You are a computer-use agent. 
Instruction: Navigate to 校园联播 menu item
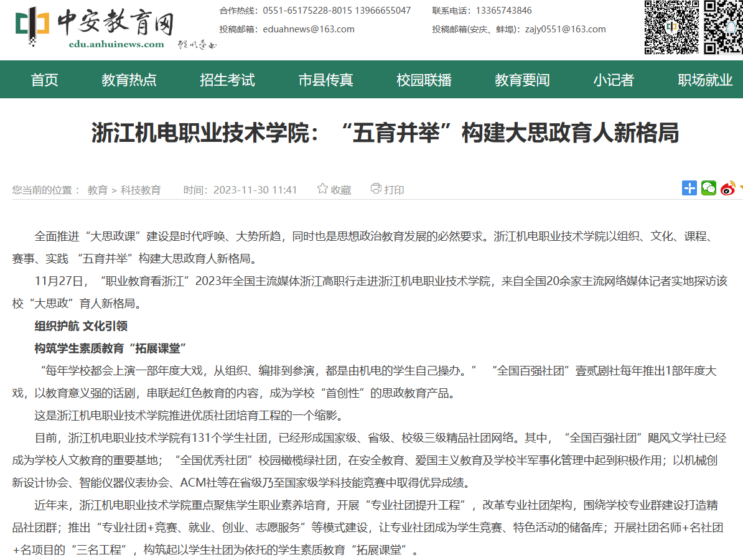424,80
